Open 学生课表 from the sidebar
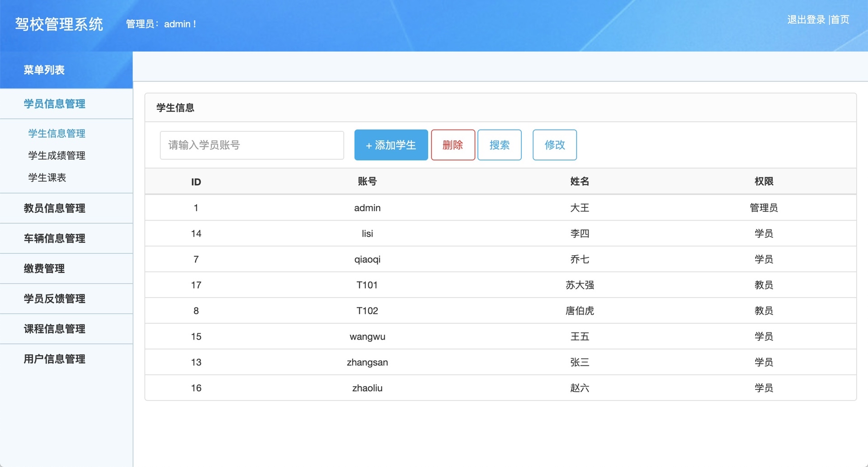 tap(46, 177)
